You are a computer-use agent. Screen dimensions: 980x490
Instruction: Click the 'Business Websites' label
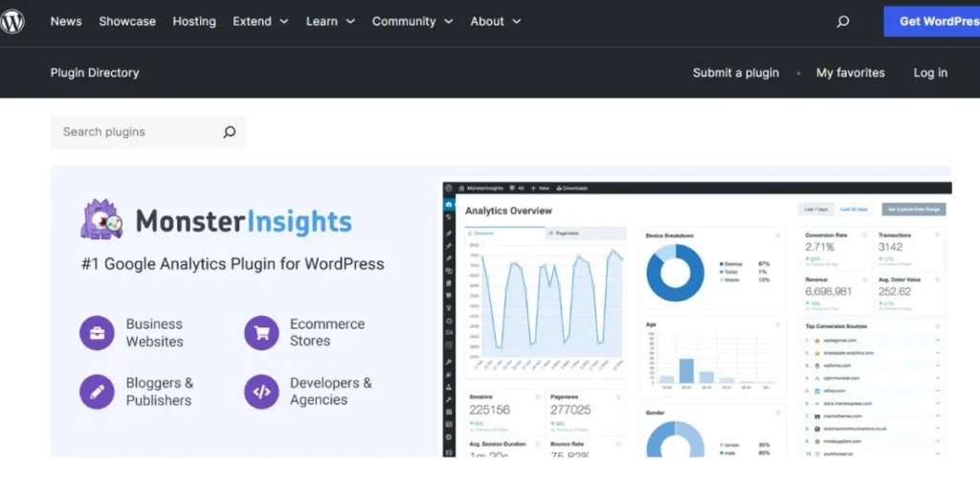154,333
